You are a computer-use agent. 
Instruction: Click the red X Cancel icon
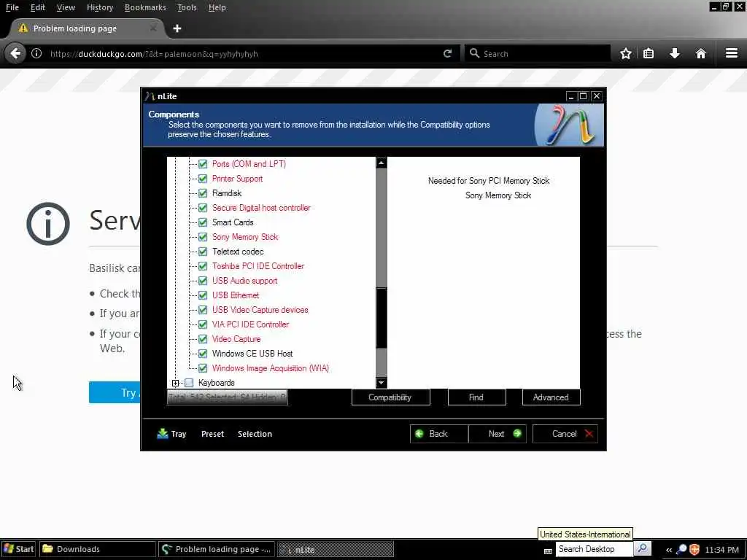[x=589, y=433]
